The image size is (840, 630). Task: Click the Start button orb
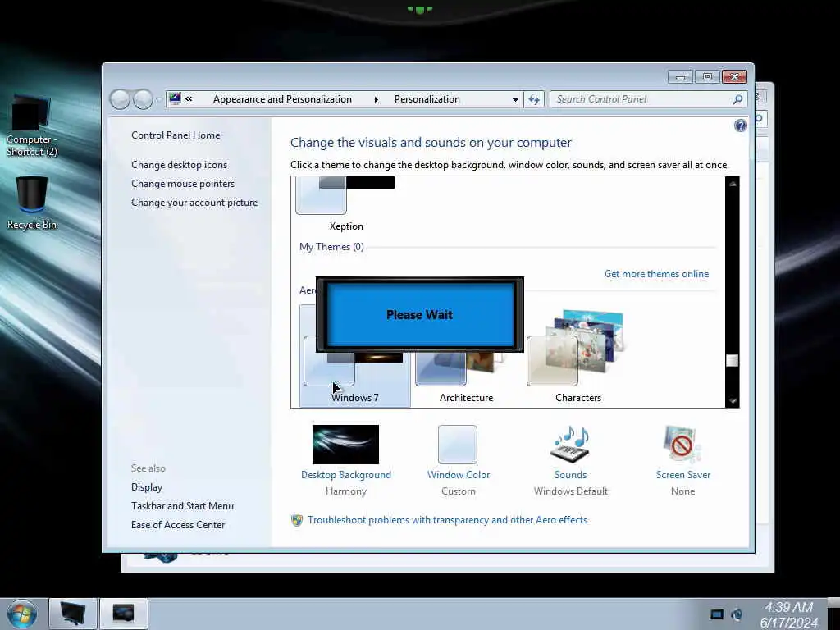click(22, 614)
